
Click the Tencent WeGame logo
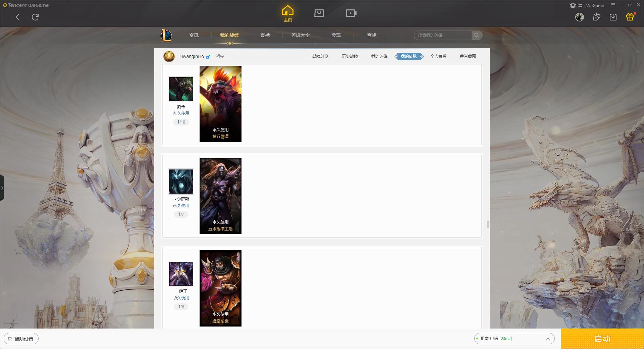click(x=26, y=5)
